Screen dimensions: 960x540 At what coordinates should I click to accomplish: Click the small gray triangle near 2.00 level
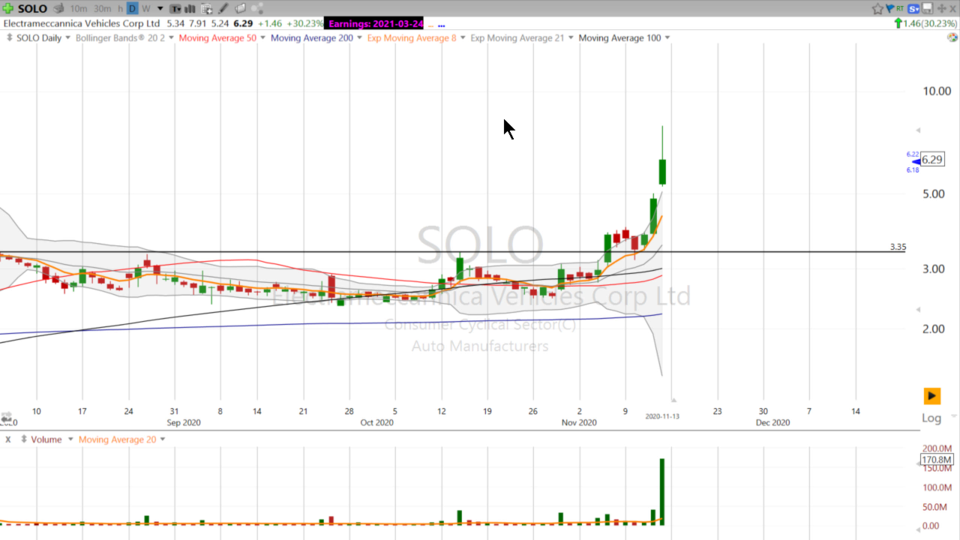pos(918,310)
